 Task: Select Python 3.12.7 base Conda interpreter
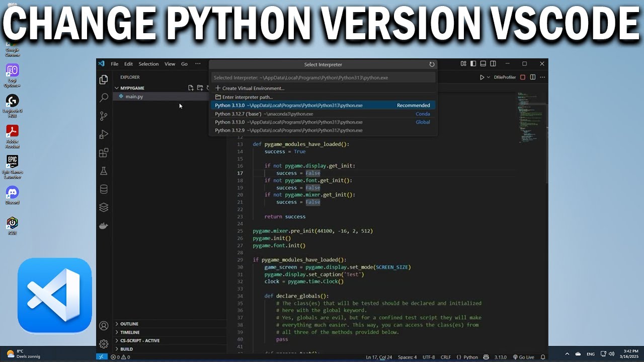tap(323, 114)
